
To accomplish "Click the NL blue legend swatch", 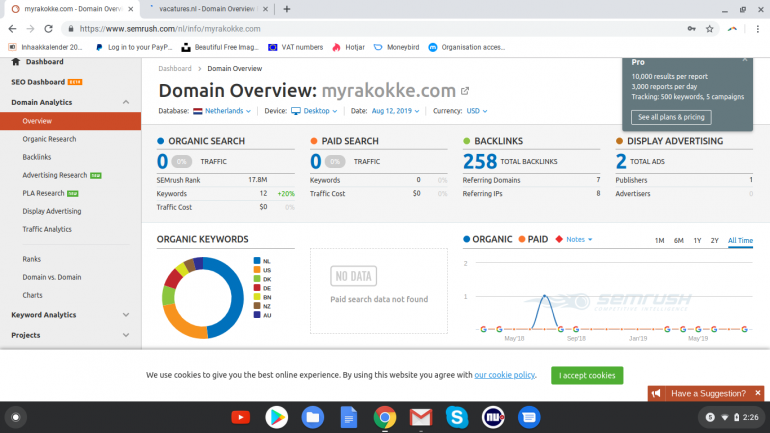I will (x=257, y=261).
